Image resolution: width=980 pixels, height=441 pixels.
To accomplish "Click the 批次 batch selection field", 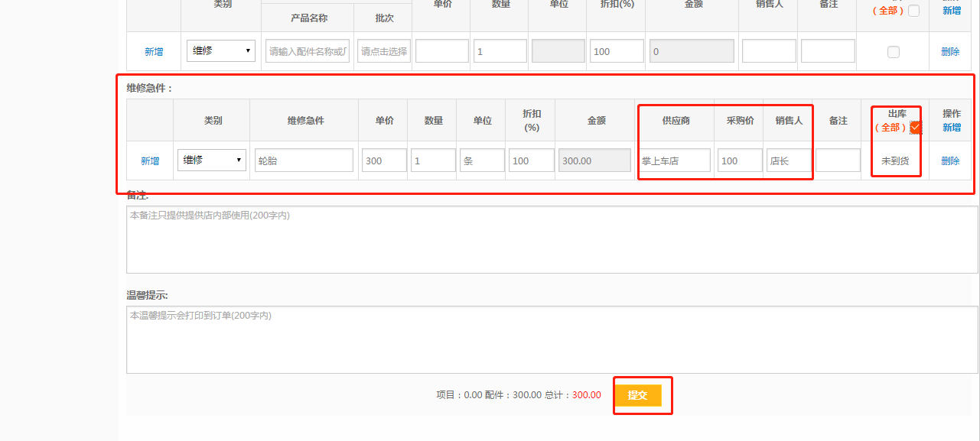I will [x=384, y=51].
